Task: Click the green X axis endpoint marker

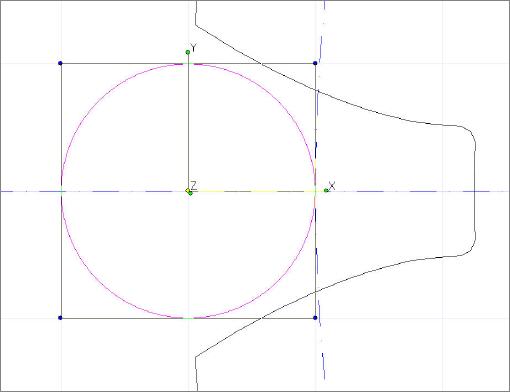Action: click(x=326, y=191)
